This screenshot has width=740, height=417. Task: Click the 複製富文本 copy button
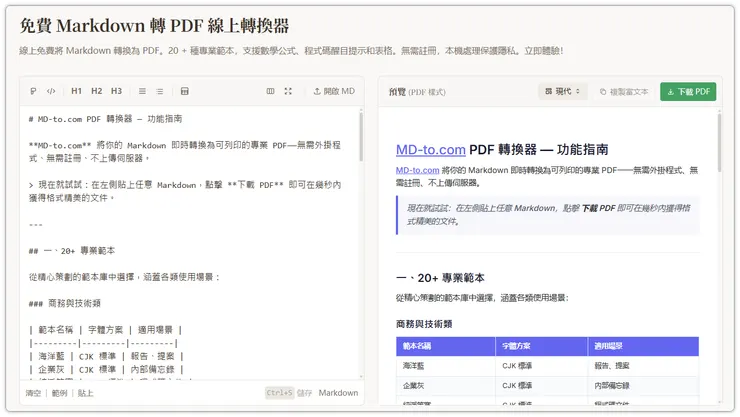point(624,92)
